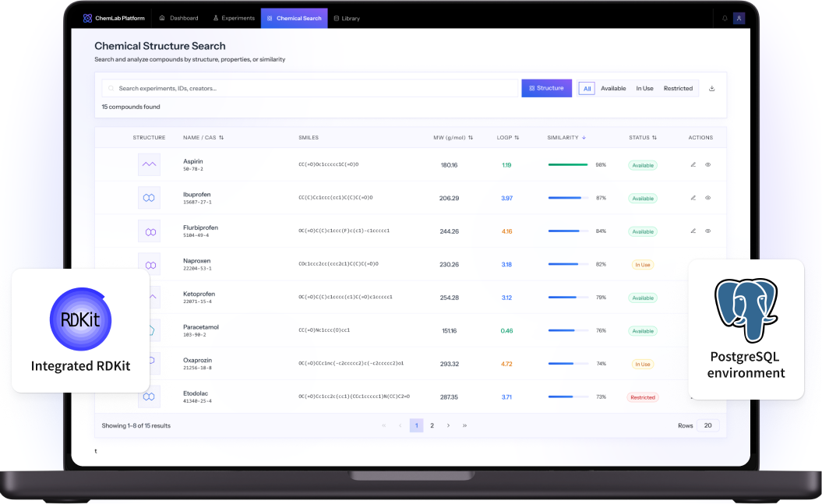Image resolution: width=822 pixels, height=504 pixels.
Task: Open the Rows per page selector
Action: 707,425
